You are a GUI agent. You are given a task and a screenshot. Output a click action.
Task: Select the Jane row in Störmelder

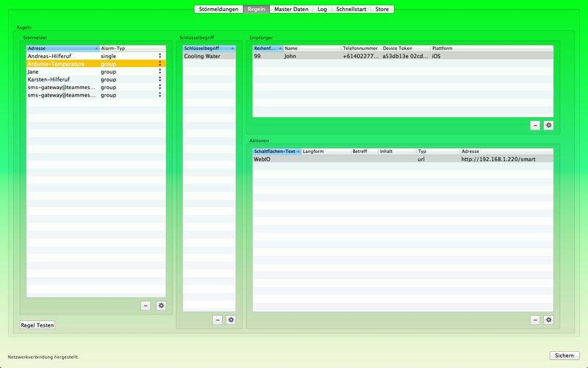(96, 71)
